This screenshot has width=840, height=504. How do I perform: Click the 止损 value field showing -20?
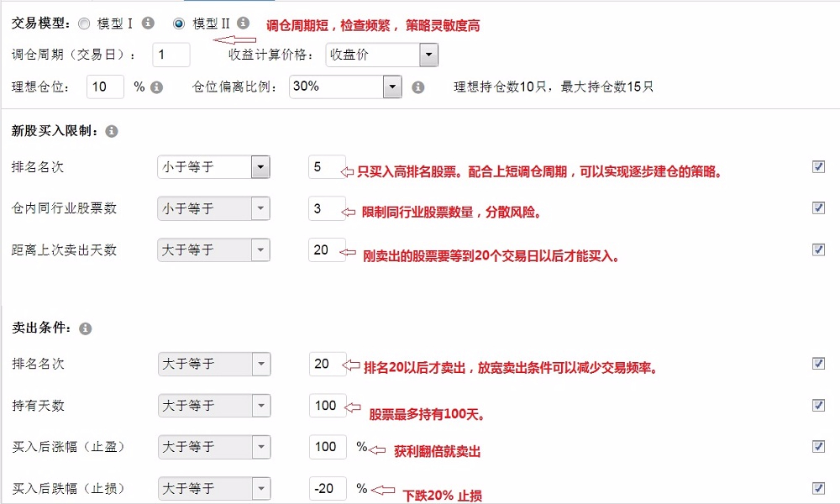click(x=327, y=488)
